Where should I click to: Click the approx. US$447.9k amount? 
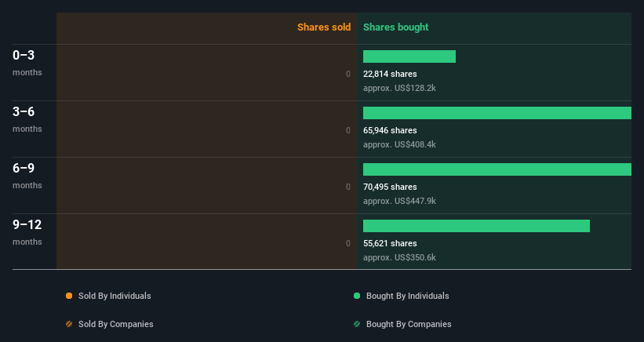(x=399, y=201)
